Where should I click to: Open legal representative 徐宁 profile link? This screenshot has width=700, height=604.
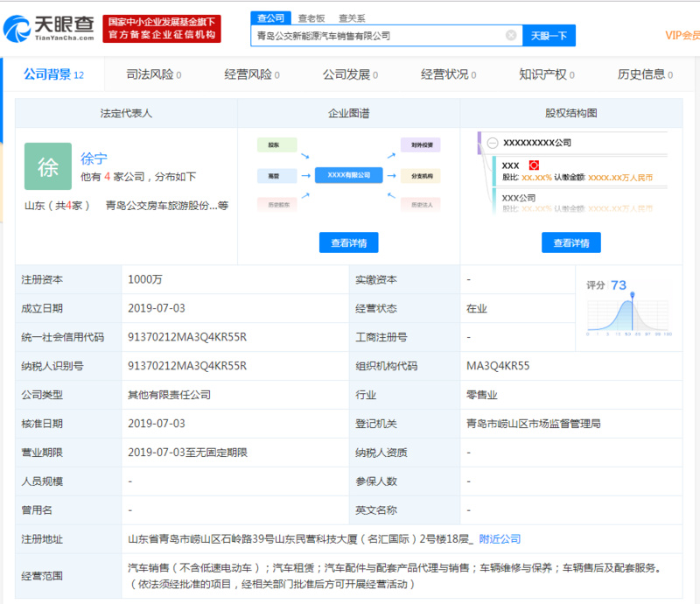[94, 158]
